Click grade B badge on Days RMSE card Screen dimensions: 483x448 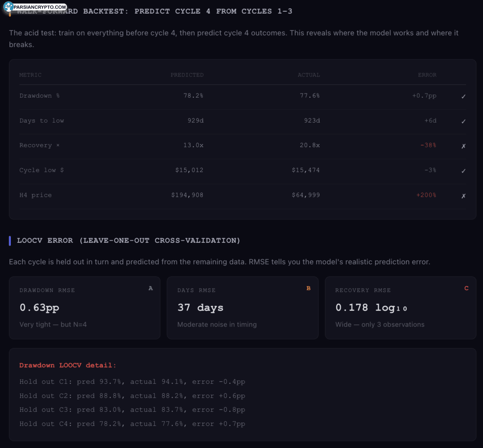click(308, 288)
